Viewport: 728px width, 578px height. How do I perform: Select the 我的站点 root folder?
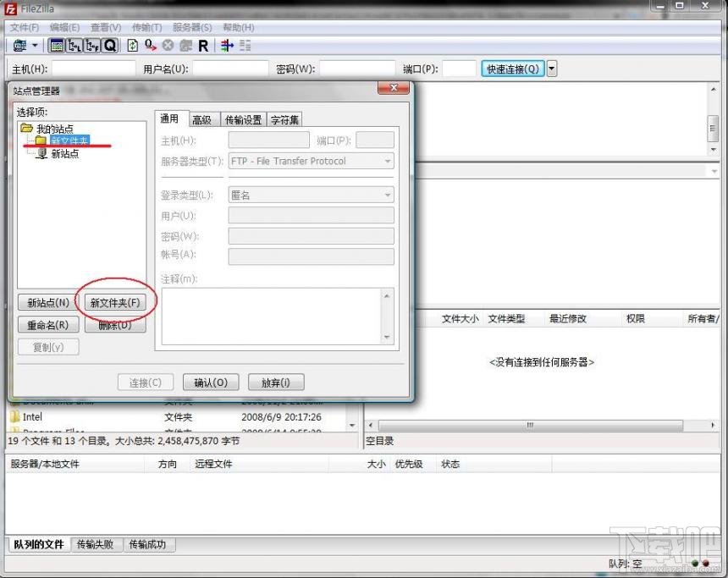click(x=55, y=129)
